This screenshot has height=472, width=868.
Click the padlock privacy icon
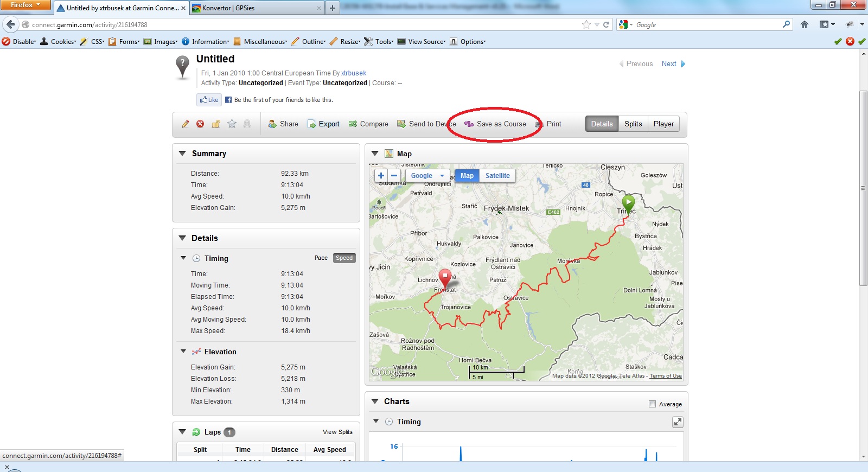(x=215, y=124)
